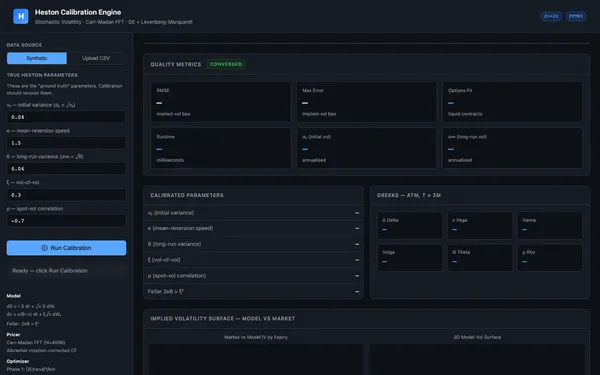
Task: Click the Model heading in sidebar
Action: tap(14, 296)
